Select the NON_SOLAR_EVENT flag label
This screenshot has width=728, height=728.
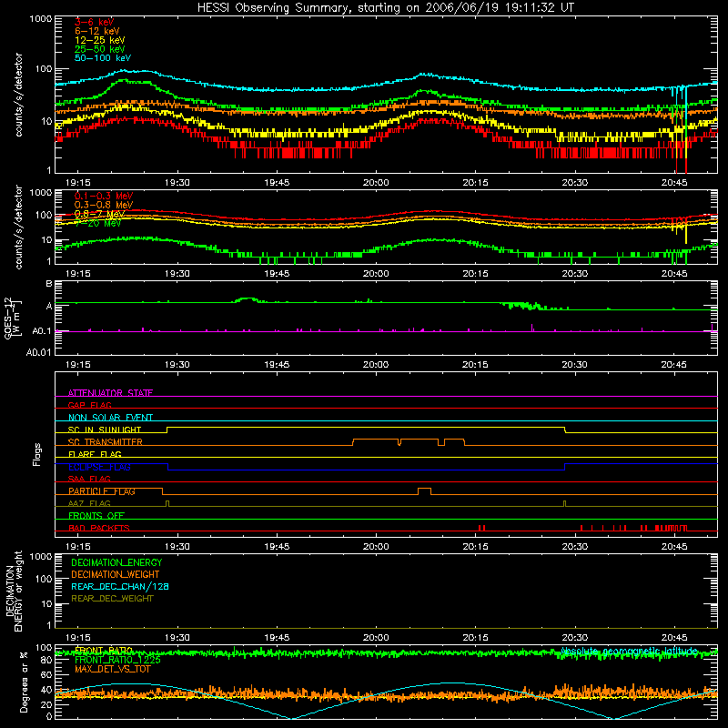[110, 418]
